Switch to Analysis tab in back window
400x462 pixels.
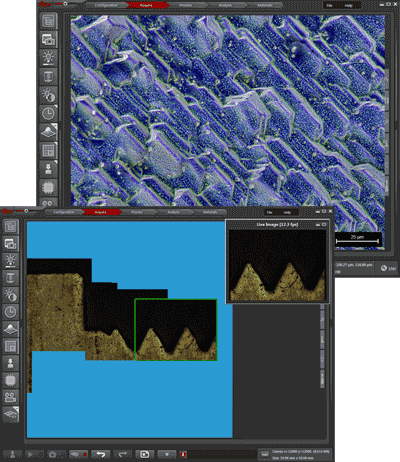point(225,5)
